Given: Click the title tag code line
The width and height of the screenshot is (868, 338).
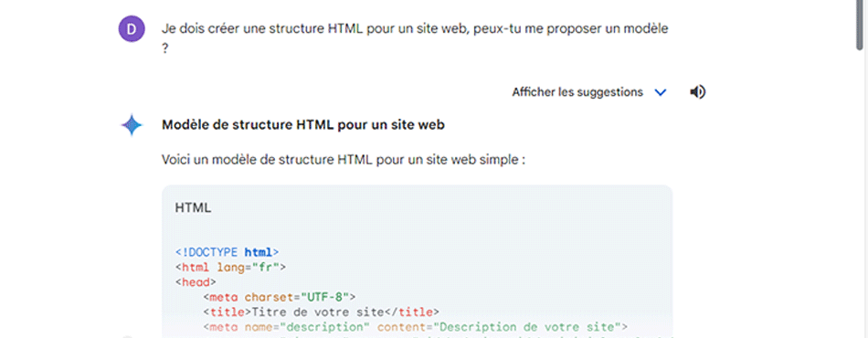Looking at the screenshot, I should pyautogui.click(x=321, y=312).
